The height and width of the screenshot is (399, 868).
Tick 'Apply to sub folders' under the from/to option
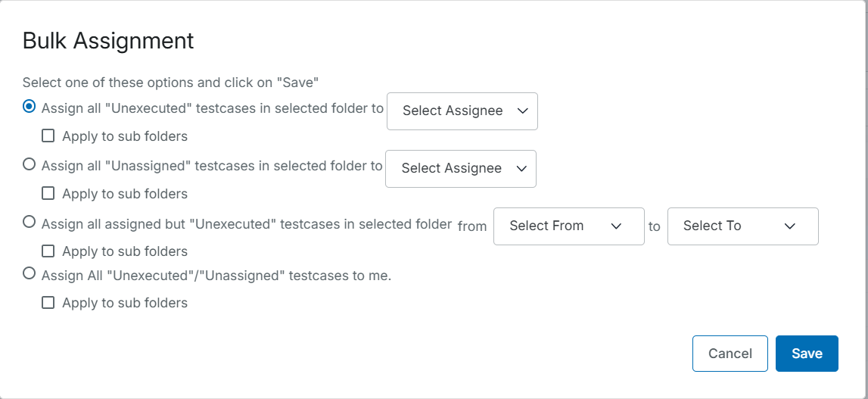(48, 251)
